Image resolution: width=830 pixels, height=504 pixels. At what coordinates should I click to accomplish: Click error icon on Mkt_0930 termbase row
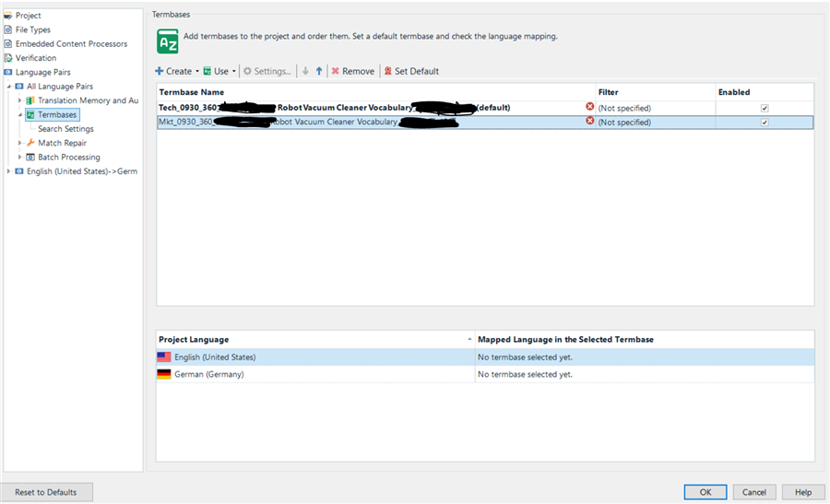coord(589,121)
